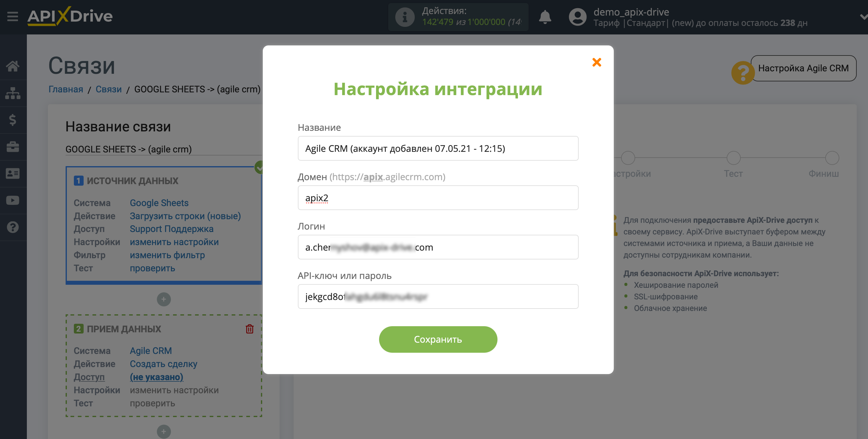Go to home via sidebar house icon
Screen dimensions: 868x439
(13, 66)
